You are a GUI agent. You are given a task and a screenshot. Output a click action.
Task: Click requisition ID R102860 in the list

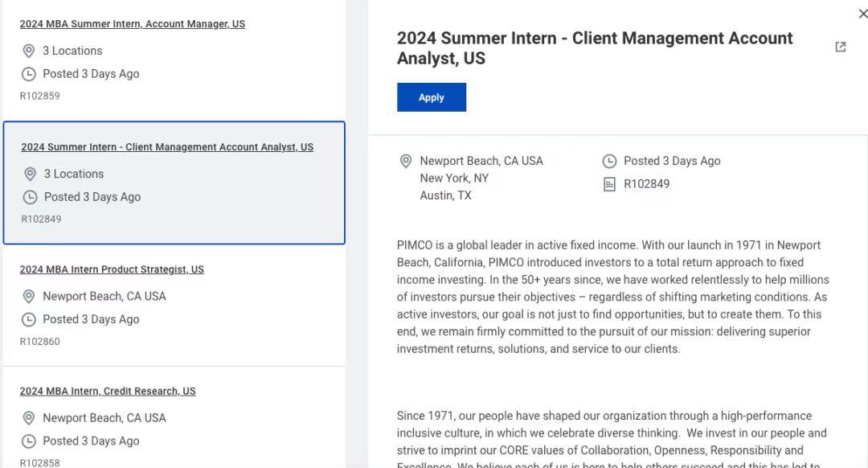pyautogui.click(x=40, y=342)
